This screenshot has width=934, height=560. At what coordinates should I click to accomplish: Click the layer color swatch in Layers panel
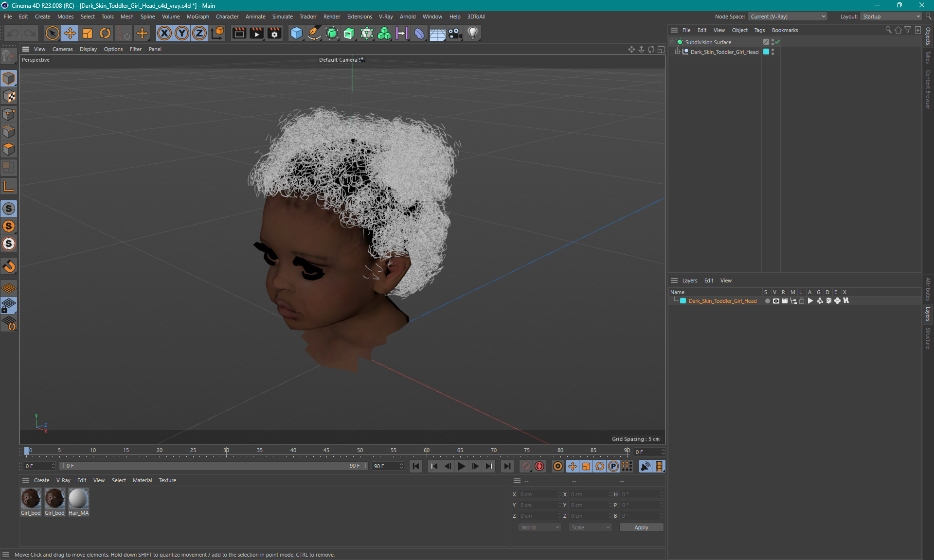tap(683, 301)
